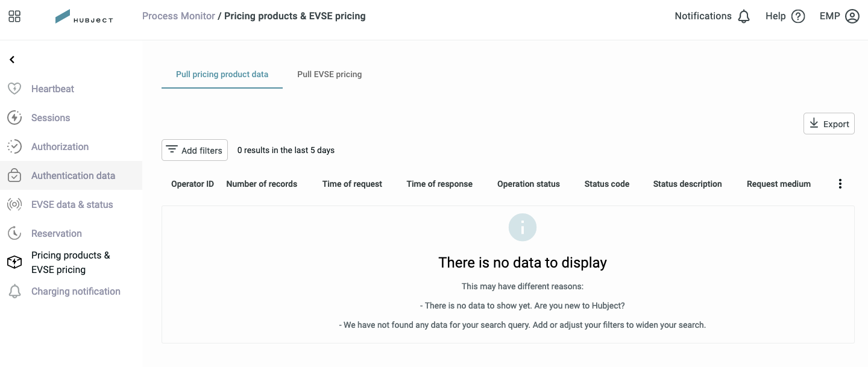The image size is (868, 367).
Task: Open the apps grid menu icon
Action: pyautogui.click(x=14, y=16)
